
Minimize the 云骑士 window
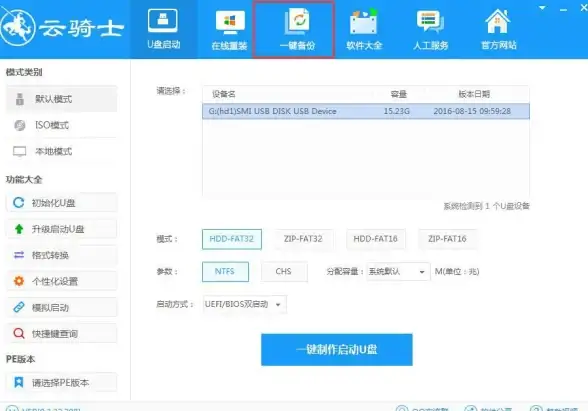tap(563, 9)
